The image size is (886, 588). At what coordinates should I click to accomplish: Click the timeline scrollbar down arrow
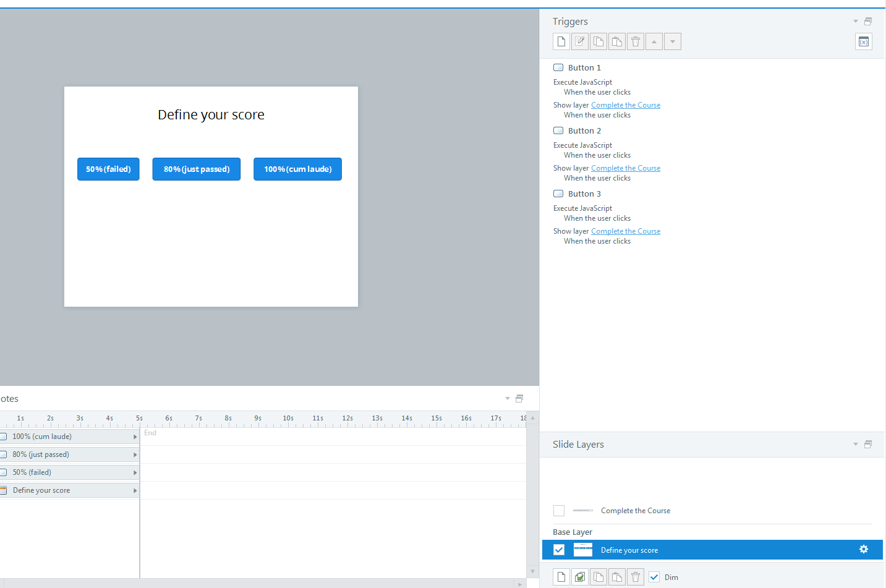tap(532, 571)
